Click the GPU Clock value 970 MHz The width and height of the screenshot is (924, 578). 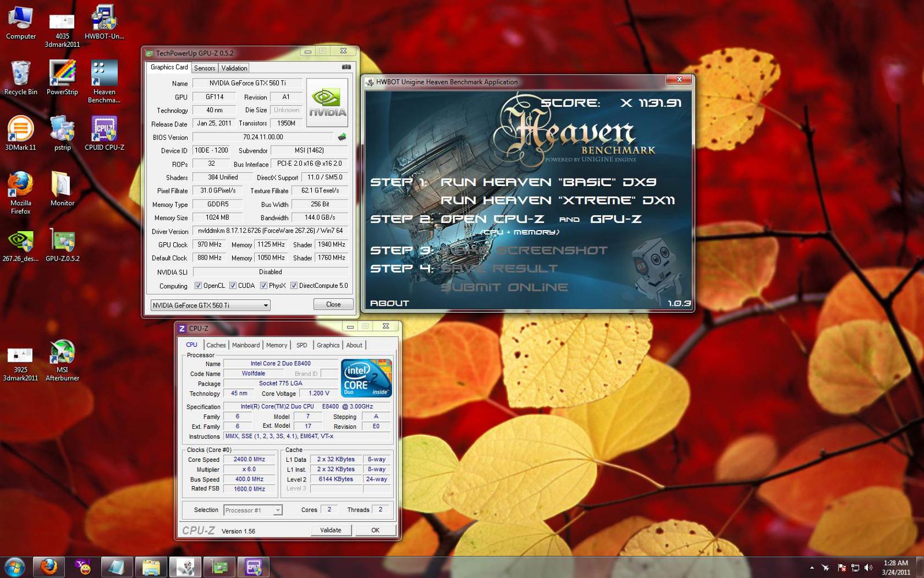[210, 244]
